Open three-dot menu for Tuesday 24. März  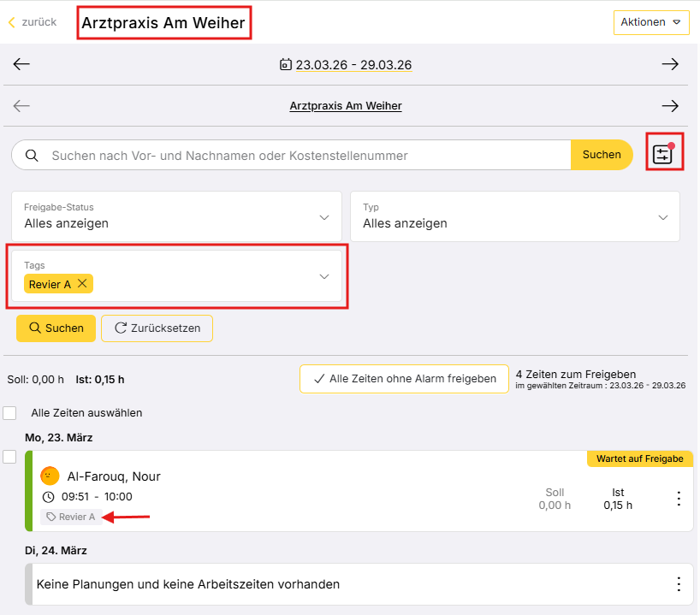click(x=679, y=584)
